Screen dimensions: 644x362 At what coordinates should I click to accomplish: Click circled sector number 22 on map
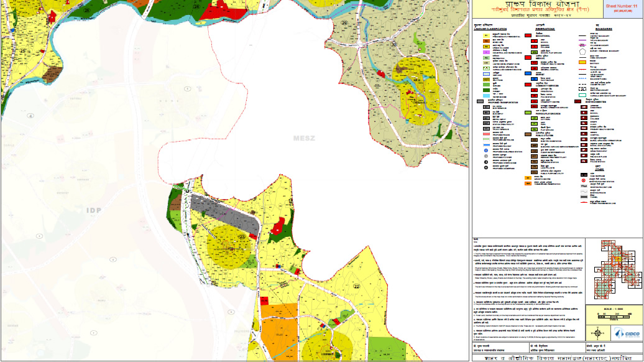coord(357,286)
